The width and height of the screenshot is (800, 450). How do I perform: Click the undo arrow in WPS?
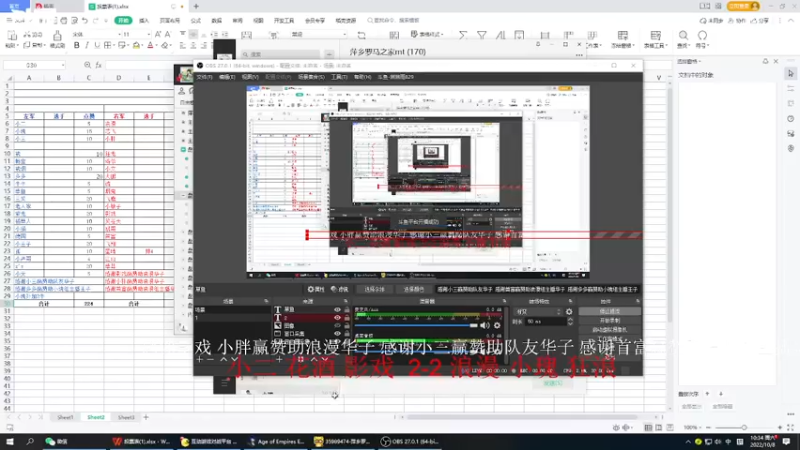pyautogui.click(x=85, y=20)
